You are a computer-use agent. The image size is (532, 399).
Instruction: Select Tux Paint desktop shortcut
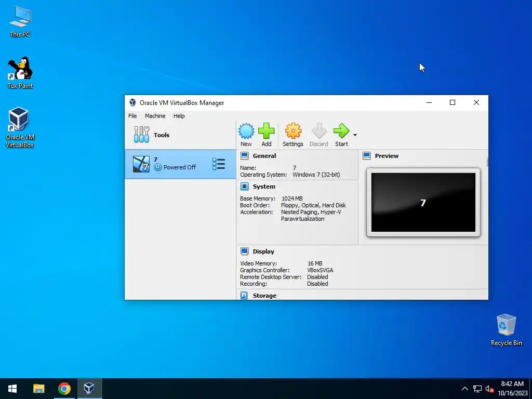(20, 73)
